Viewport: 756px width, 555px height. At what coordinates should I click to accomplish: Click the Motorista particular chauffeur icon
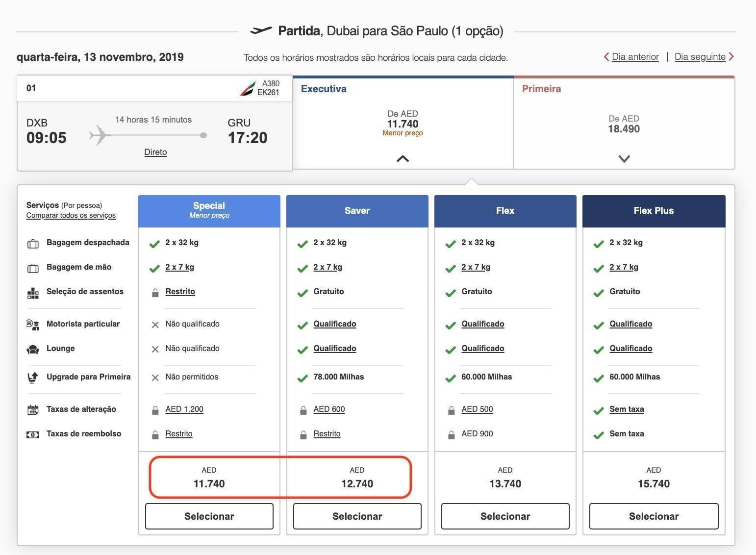pyautogui.click(x=33, y=325)
